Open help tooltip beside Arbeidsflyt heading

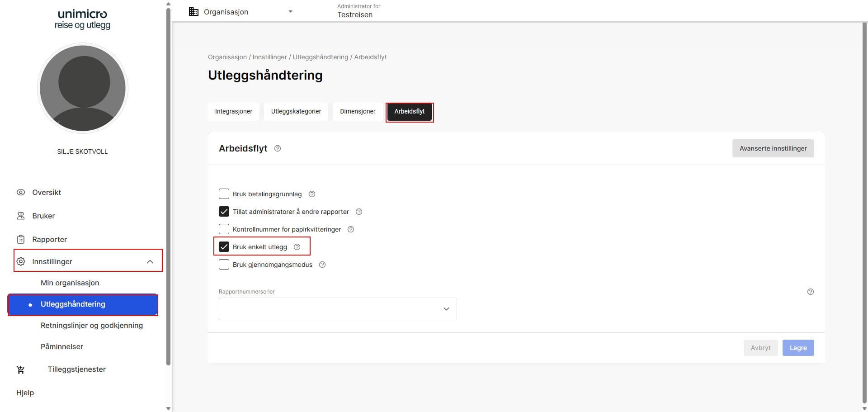point(278,148)
